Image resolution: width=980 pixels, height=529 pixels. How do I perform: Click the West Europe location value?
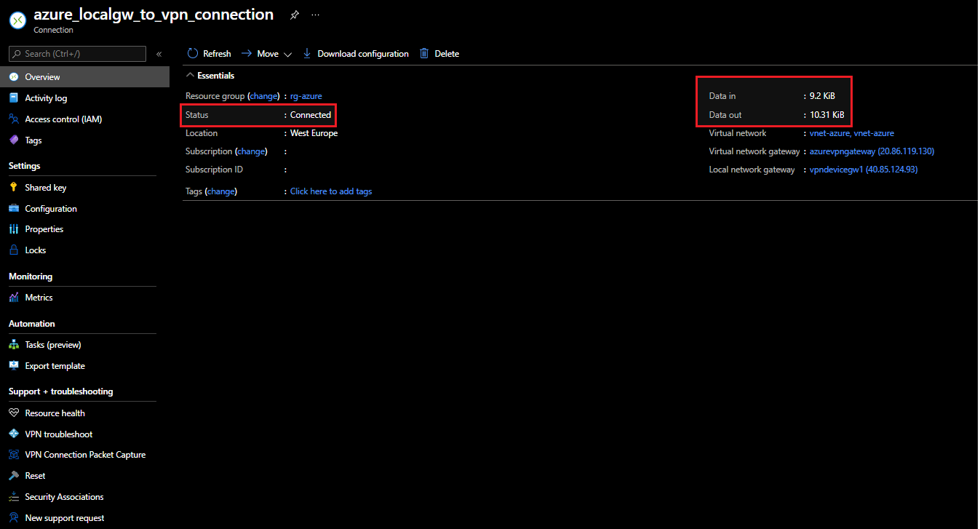[314, 133]
